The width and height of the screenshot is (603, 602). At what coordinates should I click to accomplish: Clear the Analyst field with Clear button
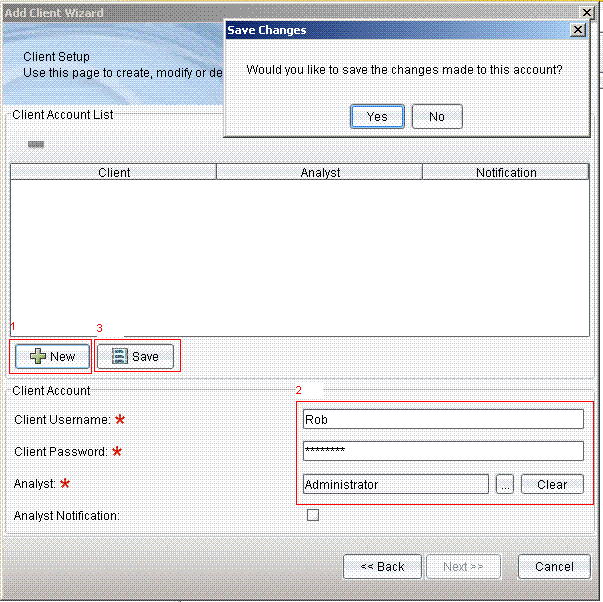(552, 484)
